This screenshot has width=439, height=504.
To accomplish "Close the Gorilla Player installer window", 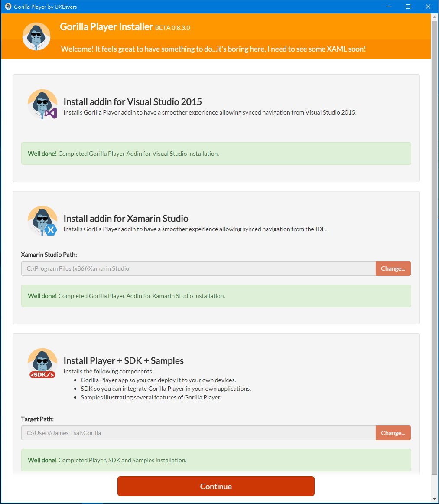I will (428, 7).
